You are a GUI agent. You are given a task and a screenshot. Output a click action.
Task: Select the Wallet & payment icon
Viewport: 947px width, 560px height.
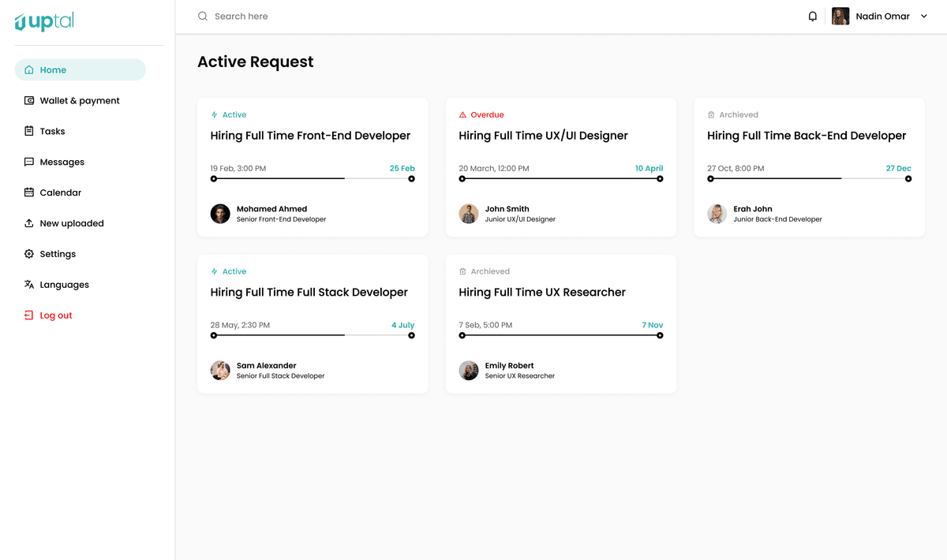click(28, 100)
